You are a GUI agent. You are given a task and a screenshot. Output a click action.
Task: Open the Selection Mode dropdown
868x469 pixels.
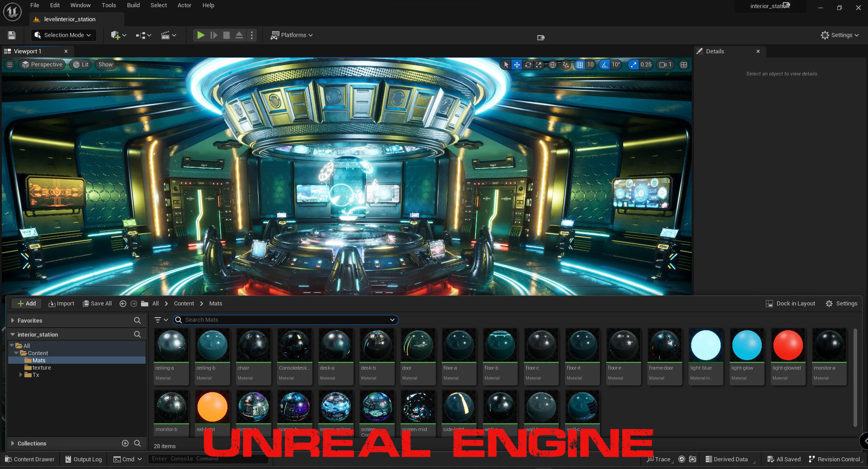click(63, 35)
